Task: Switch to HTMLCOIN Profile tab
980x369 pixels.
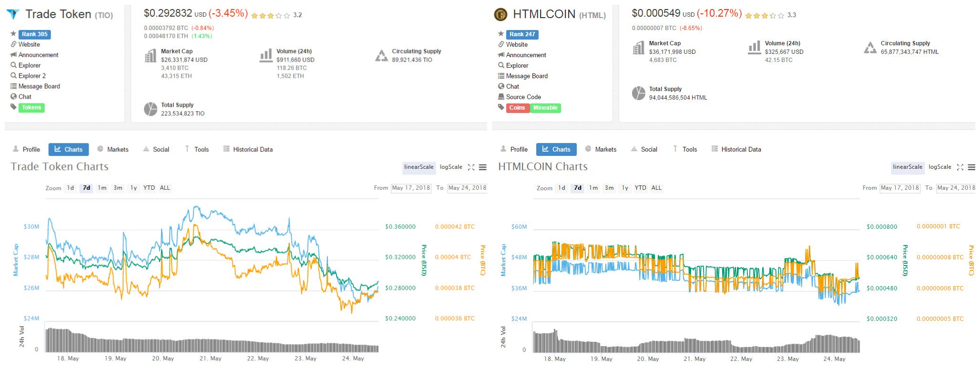Action: 514,149
